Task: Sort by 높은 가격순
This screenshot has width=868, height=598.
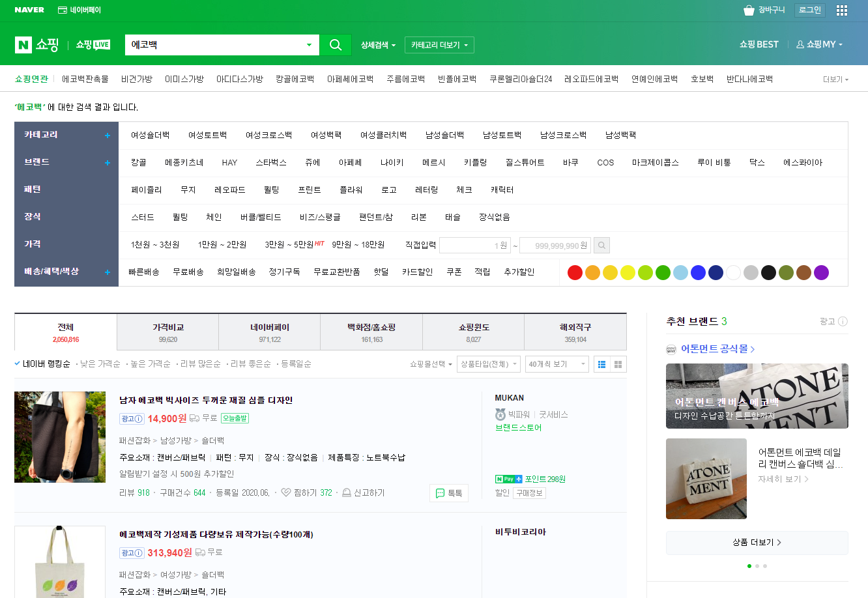Action: (x=150, y=364)
